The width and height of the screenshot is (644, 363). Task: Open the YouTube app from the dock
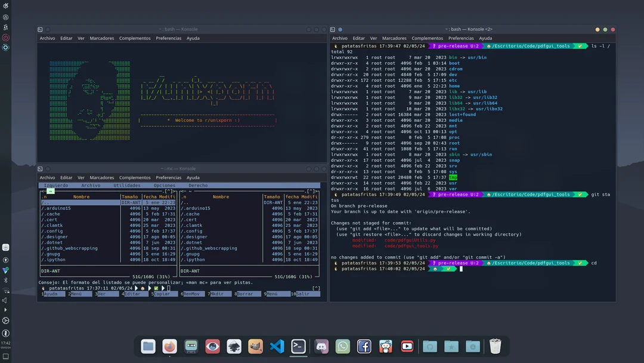coord(407,346)
